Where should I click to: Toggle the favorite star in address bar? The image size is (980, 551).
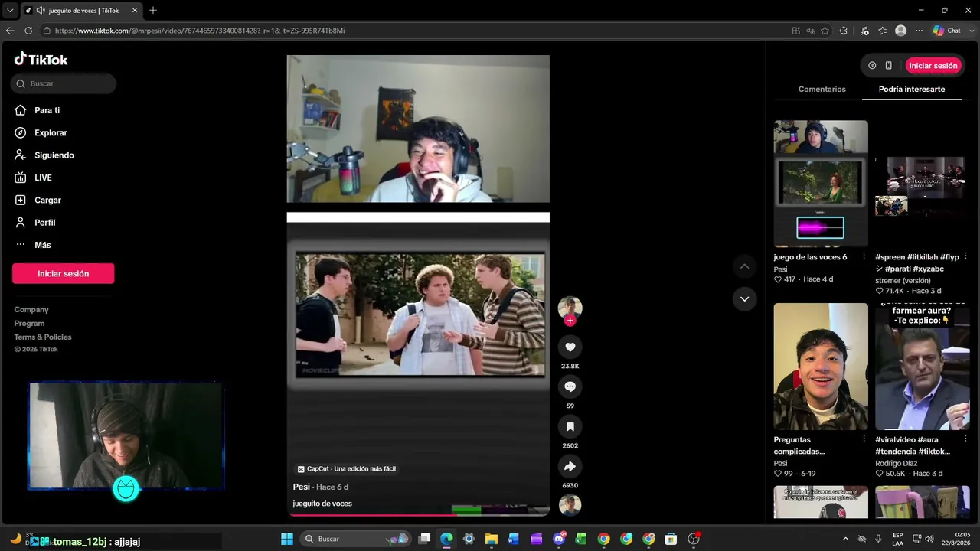tap(825, 31)
